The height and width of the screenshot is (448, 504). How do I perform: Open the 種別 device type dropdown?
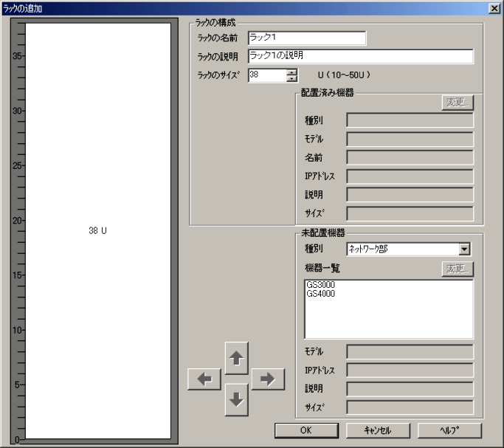pyautogui.click(x=464, y=249)
